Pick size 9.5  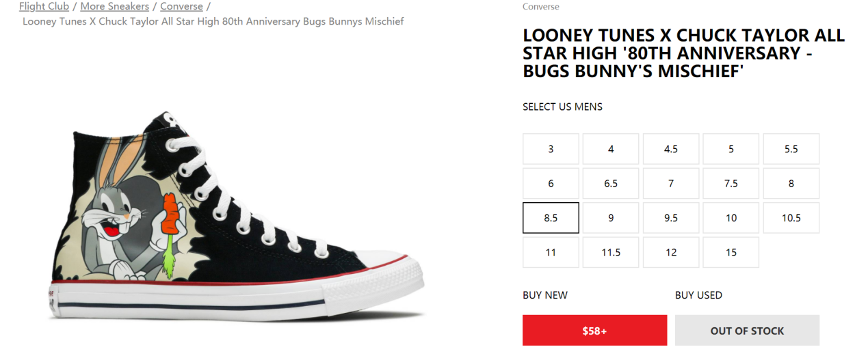pos(671,218)
